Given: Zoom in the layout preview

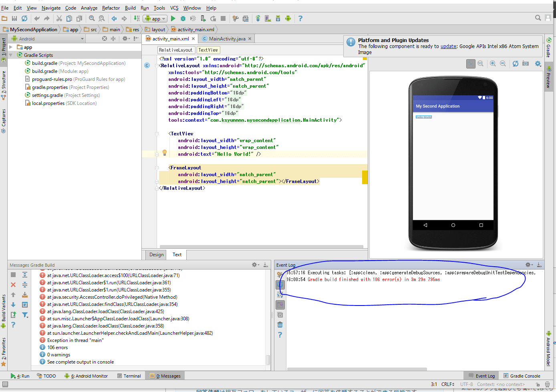Looking at the screenshot, I should [493, 64].
